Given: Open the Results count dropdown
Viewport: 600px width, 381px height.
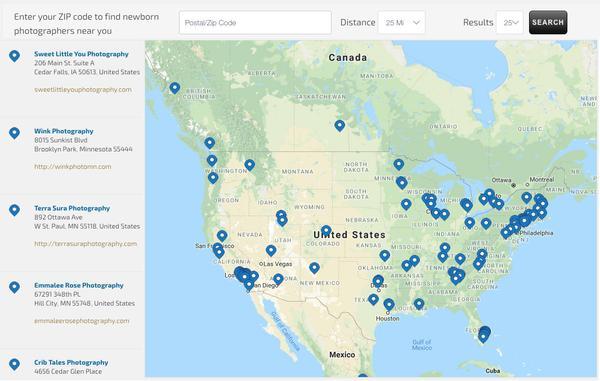Looking at the screenshot, I should pyautogui.click(x=510, y=23).
